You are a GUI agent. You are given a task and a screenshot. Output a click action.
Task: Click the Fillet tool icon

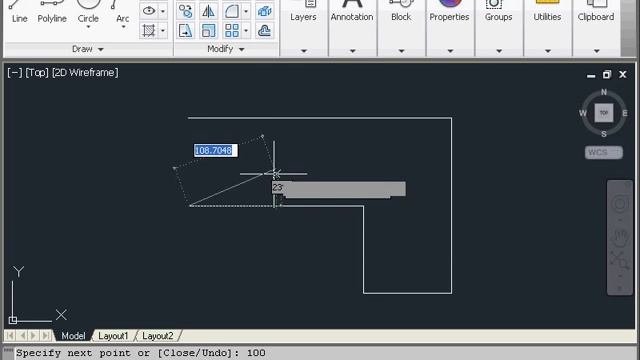[231, 11]
